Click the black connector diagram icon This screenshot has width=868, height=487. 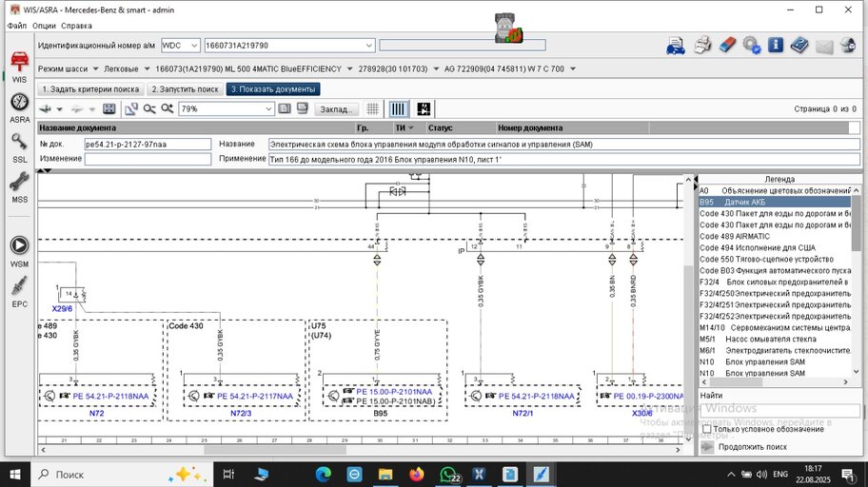point(424,109)
